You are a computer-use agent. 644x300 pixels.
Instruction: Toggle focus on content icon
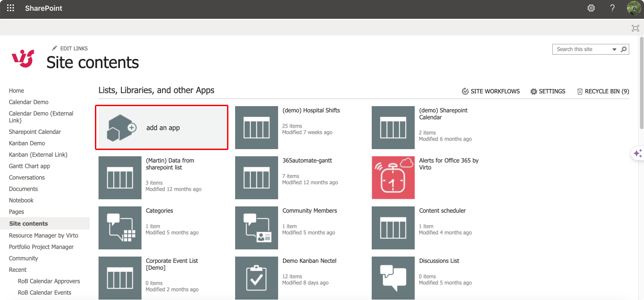click(x=635, y=28)
